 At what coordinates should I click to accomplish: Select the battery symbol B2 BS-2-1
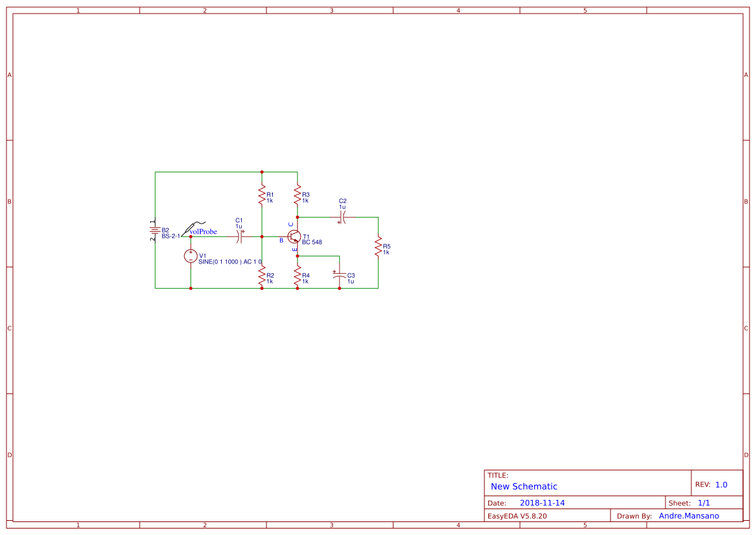click(x=155, y=231)
